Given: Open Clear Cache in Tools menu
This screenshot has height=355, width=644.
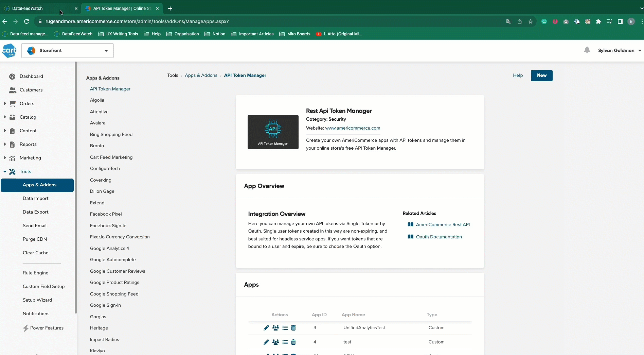Looking at the screenshot, I should coord(36,253).
